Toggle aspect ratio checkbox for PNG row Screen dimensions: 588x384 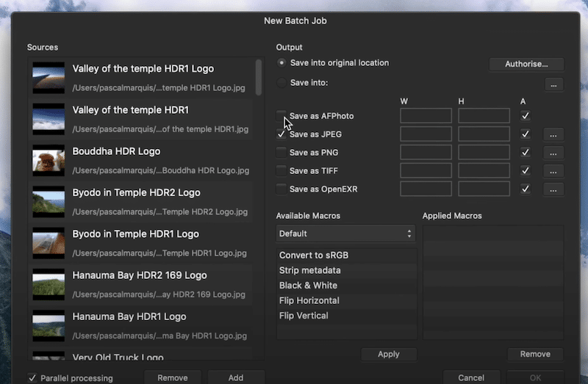click(x=525, y=153)
